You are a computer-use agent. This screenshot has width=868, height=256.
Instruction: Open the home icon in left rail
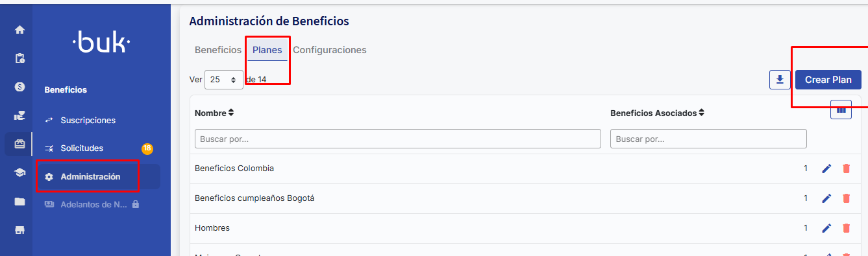coord(19,30)
